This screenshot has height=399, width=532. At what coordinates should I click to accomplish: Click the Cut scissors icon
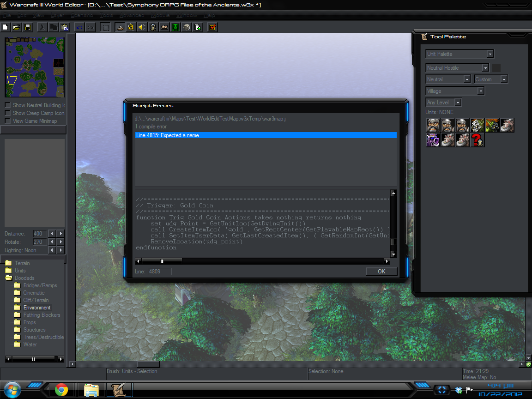click(x=42, y=27)
